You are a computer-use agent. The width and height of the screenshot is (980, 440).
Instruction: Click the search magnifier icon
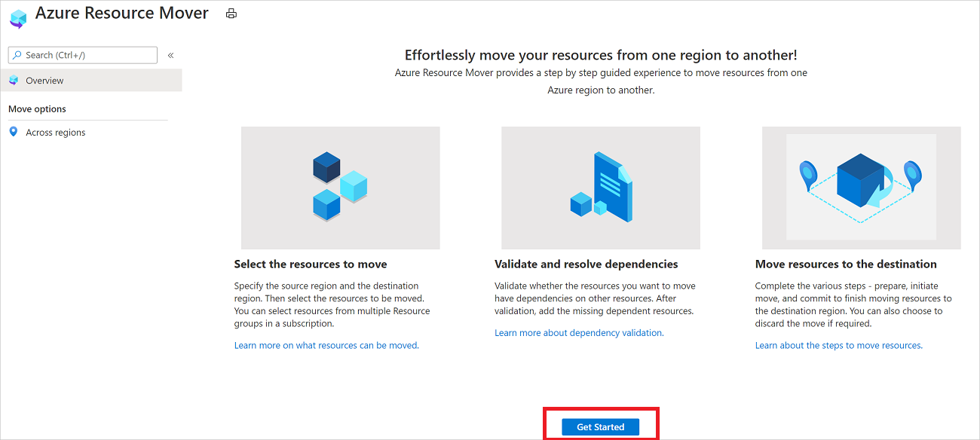pyautogui.click(x=17, y=55)
